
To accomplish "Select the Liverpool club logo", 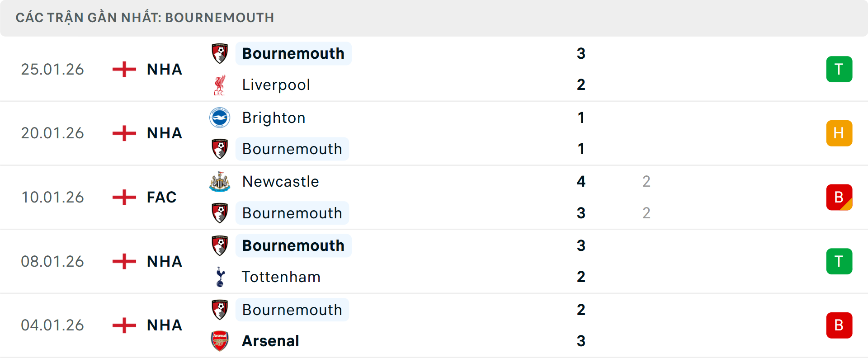I will [x=220, y=85].
